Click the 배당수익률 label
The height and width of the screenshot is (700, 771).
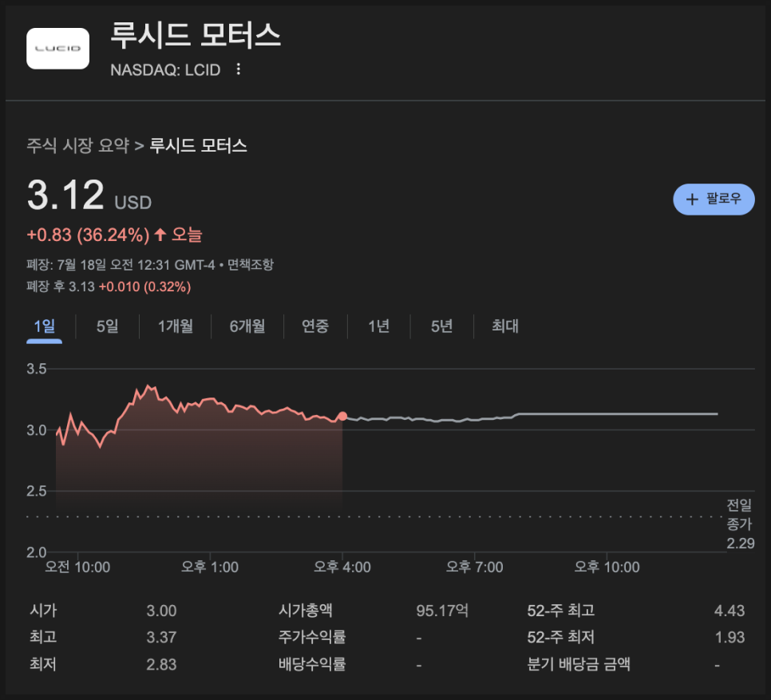pos(312,665)
